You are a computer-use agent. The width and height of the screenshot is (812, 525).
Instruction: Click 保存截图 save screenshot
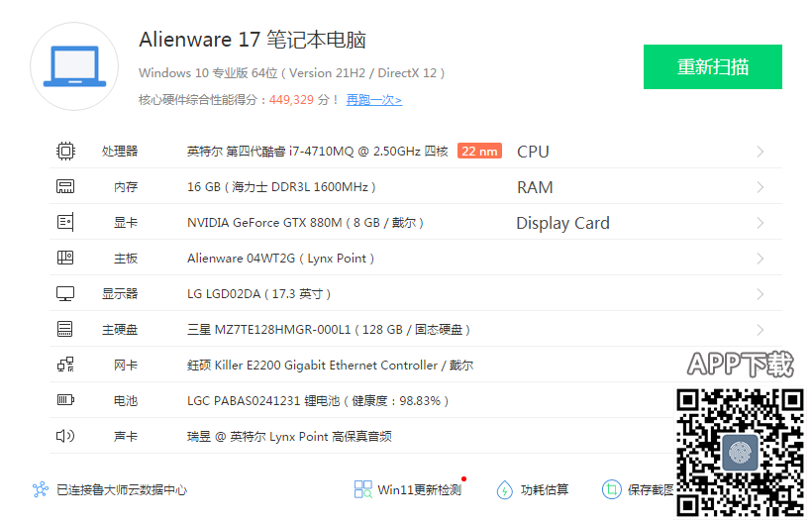651,489
